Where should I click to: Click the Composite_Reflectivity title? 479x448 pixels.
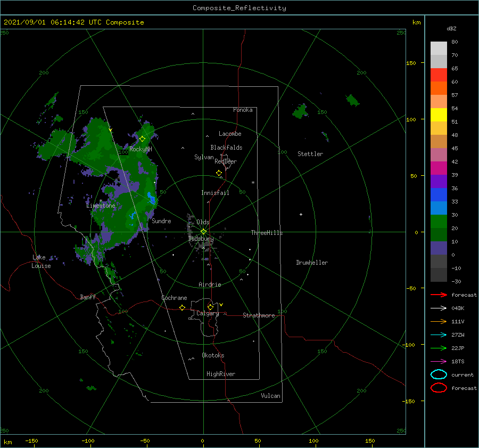click(x=240, y=8)
